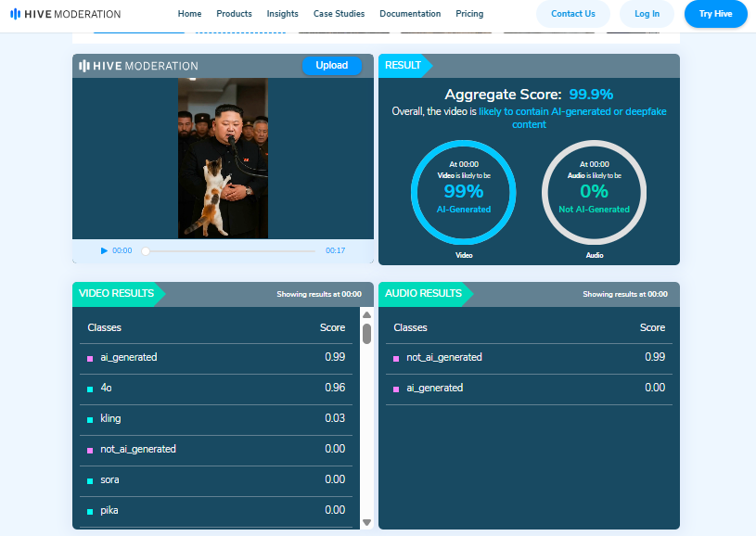Image resolution: width=756 pixels, height=536 pixels.
Task: Open the Home menu item
Action: (189, 14)
